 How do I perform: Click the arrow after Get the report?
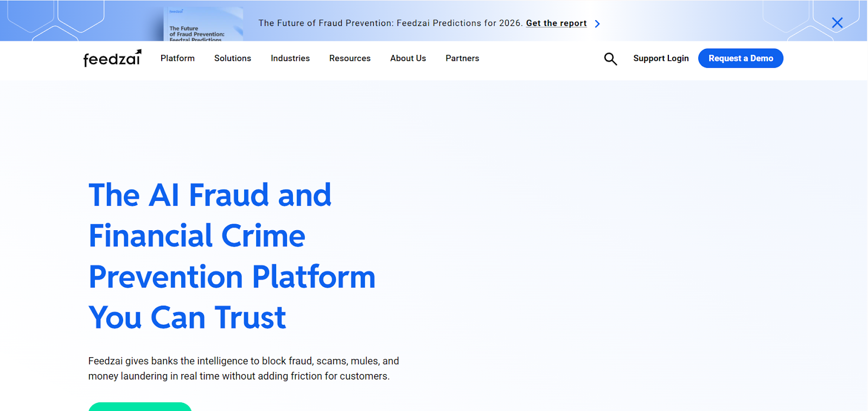[x=597, y=24]
